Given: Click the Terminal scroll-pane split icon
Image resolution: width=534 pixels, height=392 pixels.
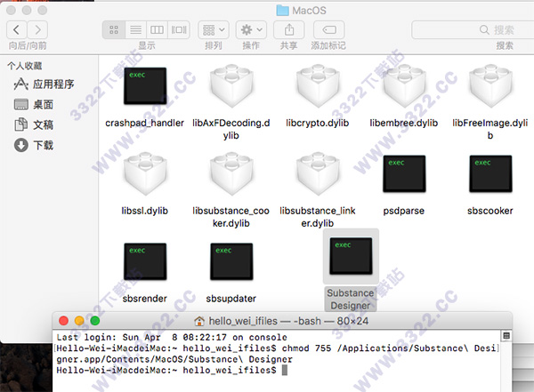Looking at the screenshot, I should pyautogui.click(x=506, y=336).
